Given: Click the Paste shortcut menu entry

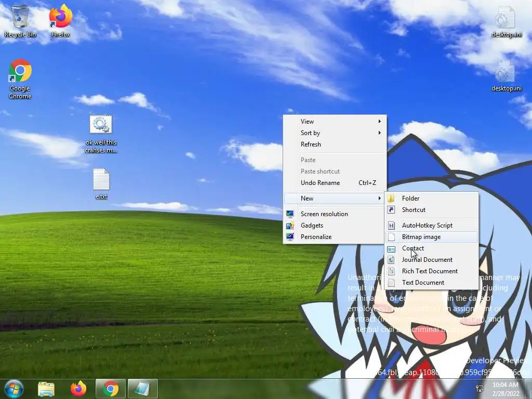Looking at the screenshot, I should (x=335, y=171).
